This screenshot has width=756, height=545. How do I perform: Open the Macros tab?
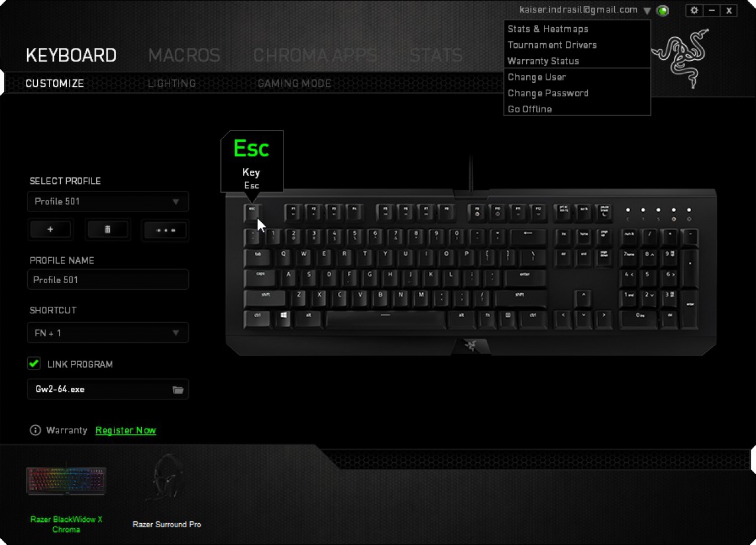pyautogui.click(x=184, y=55)
